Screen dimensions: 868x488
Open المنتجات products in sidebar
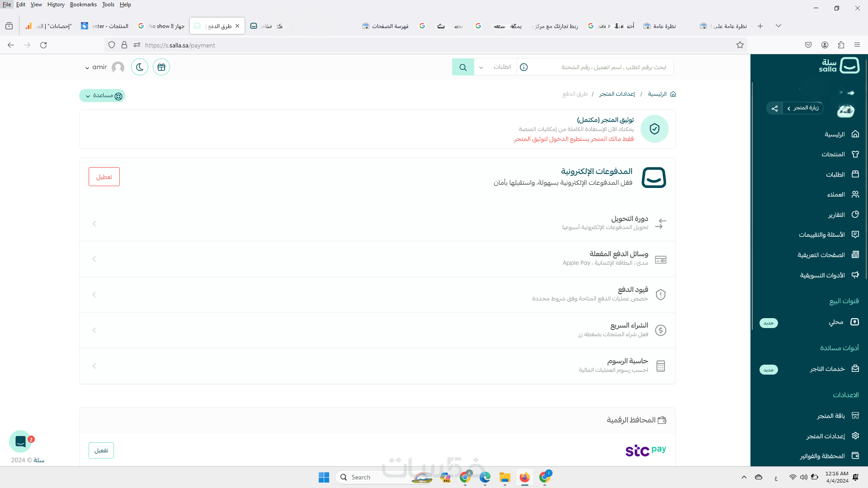840,154
